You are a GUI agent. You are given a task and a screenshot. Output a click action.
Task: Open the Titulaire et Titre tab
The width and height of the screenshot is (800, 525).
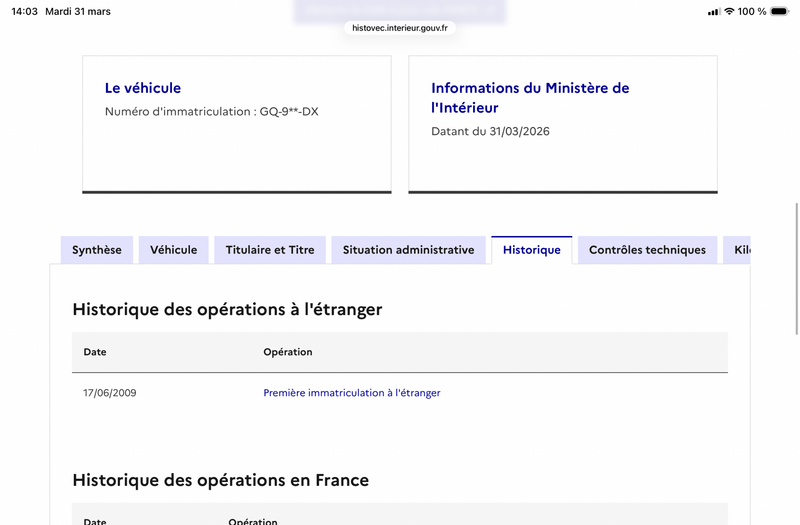pos(270,250)
